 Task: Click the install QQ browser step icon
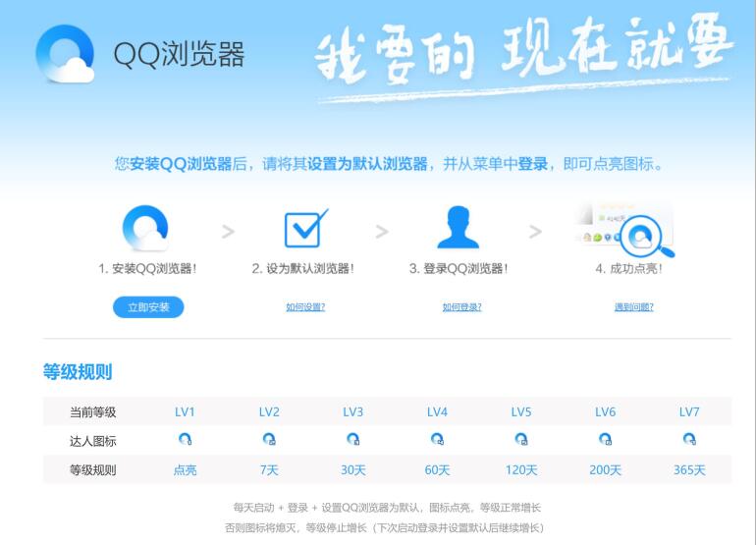click(x=146, y=227)
